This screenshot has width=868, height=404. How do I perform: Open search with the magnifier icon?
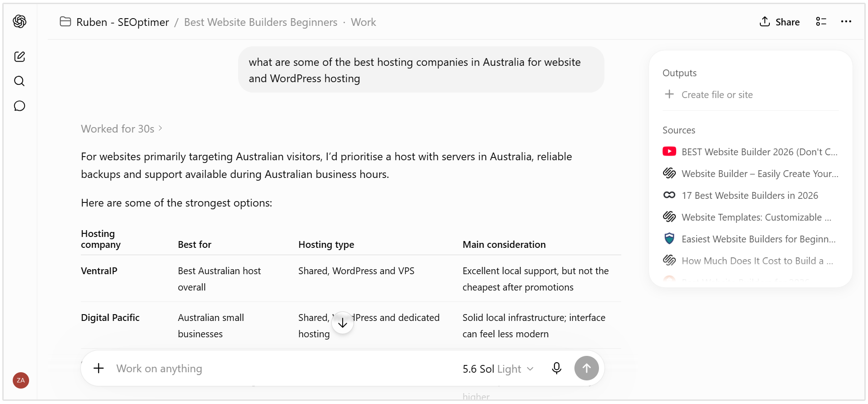click(20, 81)
